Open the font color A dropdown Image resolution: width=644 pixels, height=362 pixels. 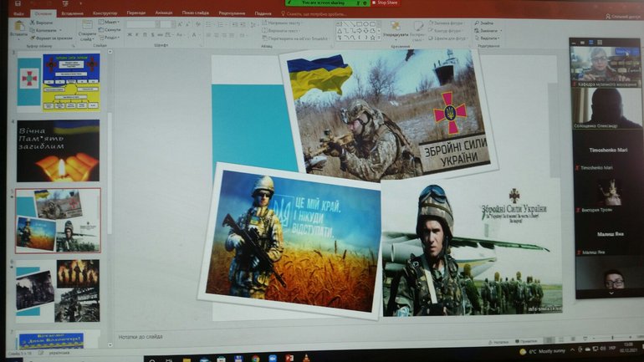pos(195,35)
